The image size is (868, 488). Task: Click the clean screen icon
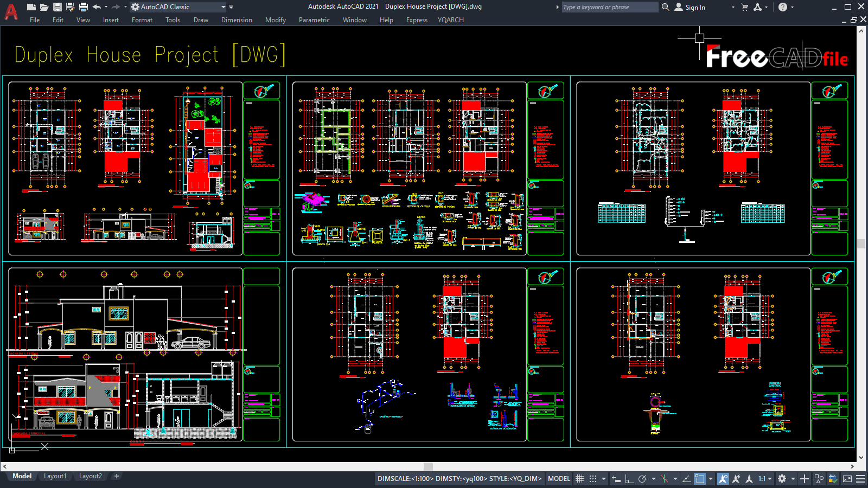(x=847, y=479)
